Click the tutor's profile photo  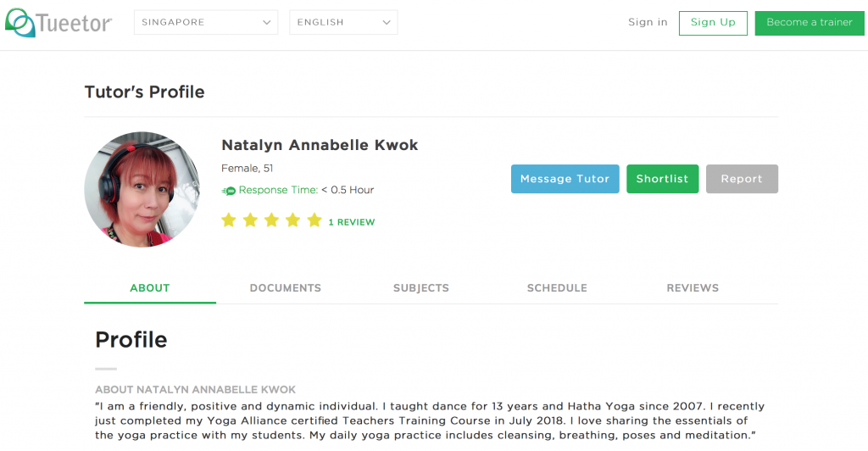(142, 189)
